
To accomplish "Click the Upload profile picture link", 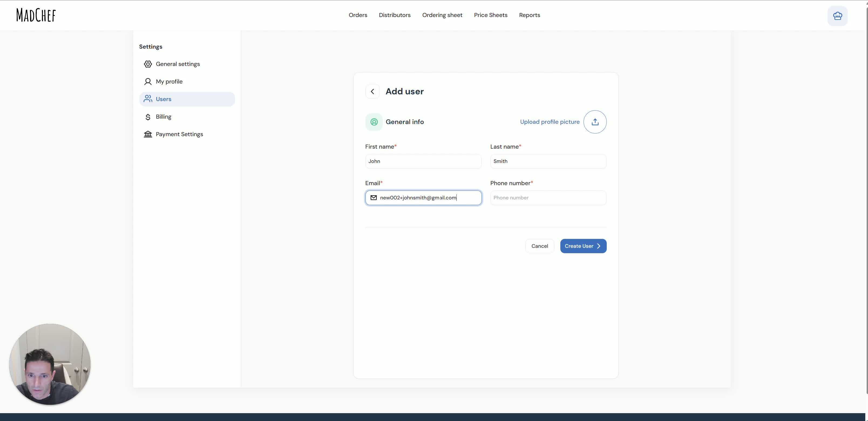I will pos(550,122).
